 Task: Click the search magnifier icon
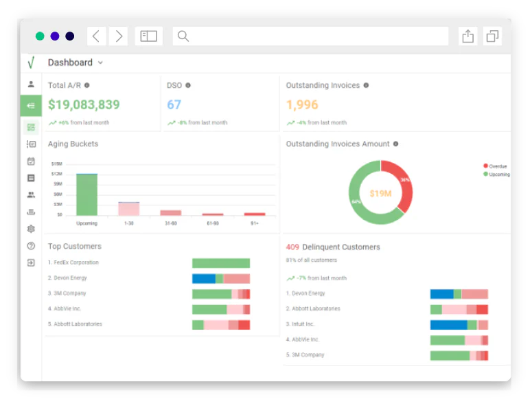[x=183, y=36]
